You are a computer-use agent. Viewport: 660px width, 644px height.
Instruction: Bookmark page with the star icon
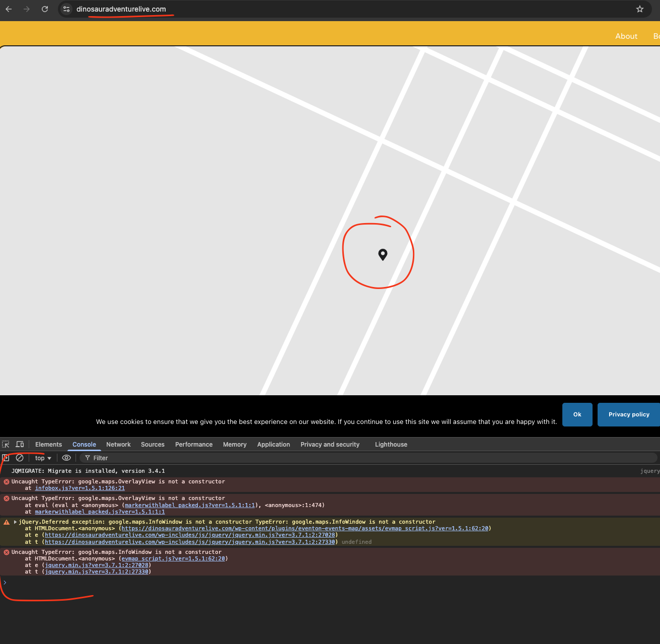tap(640, 9)
